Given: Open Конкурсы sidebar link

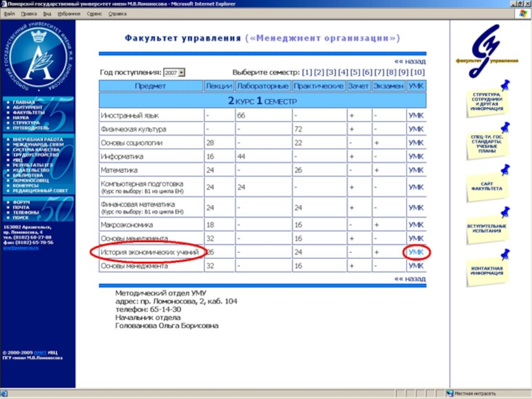Looking at the screenshot, I should [25, 186].
